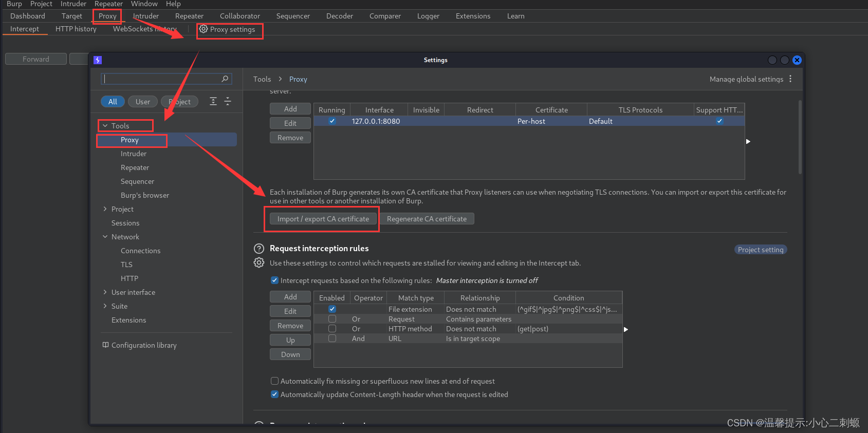
Task: Enable the URL Is in target scope rule
Action: tap(332, 338)
